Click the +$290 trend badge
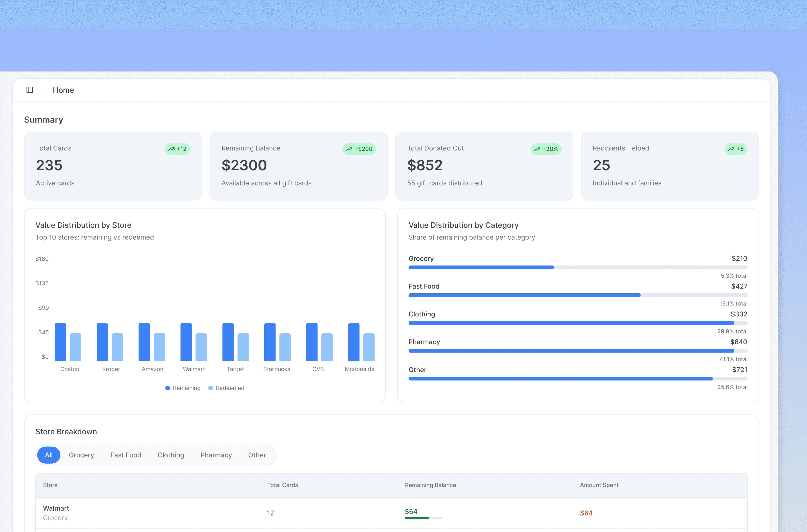This screenshot has width=807, height=532. [359, 149]
